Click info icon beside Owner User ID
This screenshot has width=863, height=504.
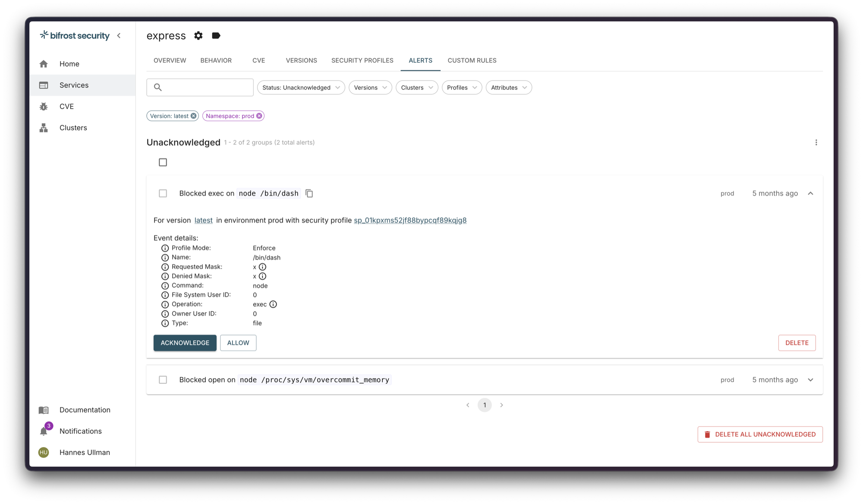point(165,314)
